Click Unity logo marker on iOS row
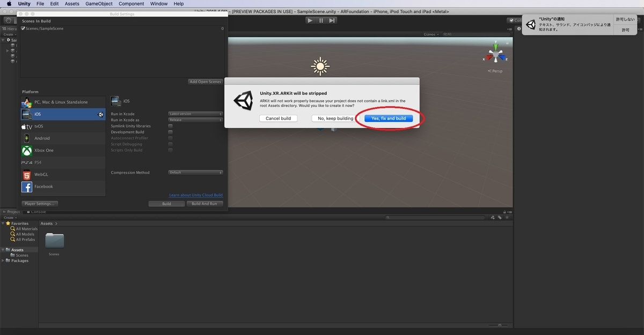The image size is (644, 335). coord(100,114)
